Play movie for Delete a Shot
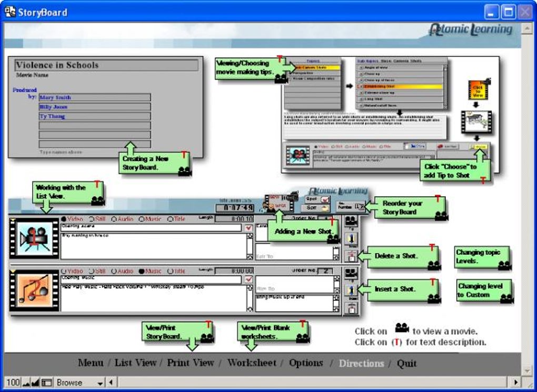This screenshot has width=537, height=392. tap(434, 265)
